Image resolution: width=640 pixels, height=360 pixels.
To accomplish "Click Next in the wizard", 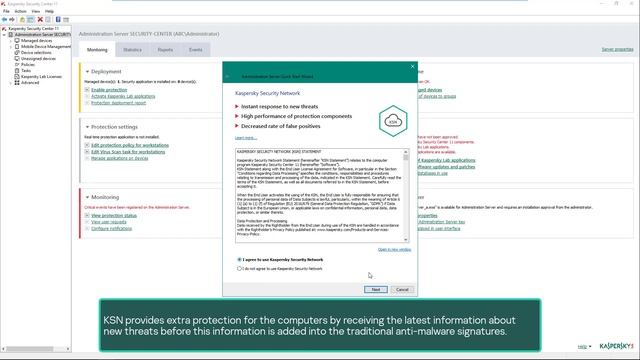I will (x=376, y=289).
